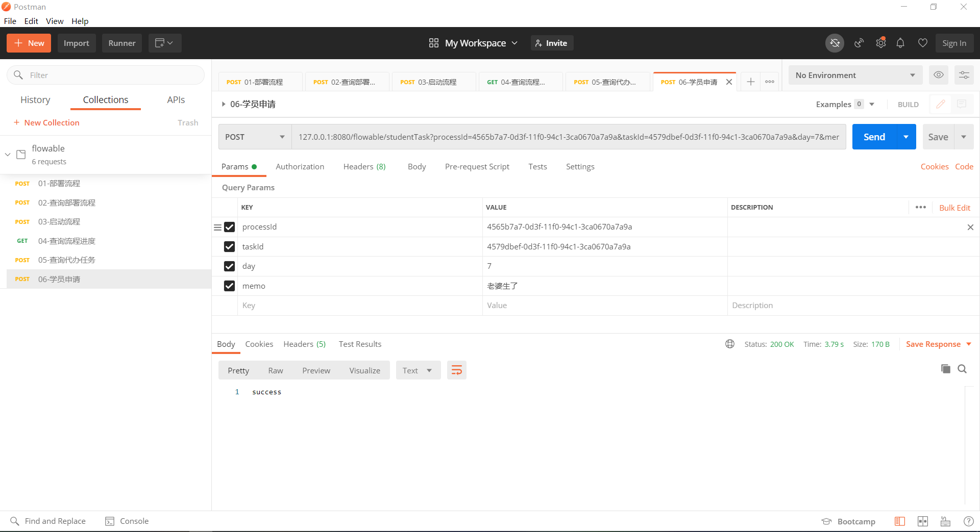Click the manage environments sliders icon
The width and height of the screenshot is (980, 532).
pos(964,75)
